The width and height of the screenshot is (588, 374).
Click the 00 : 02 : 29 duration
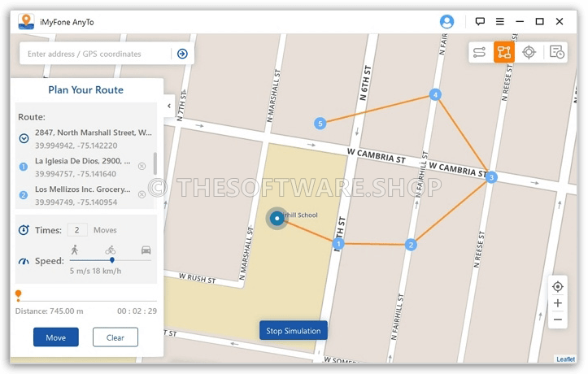[137, 311]
